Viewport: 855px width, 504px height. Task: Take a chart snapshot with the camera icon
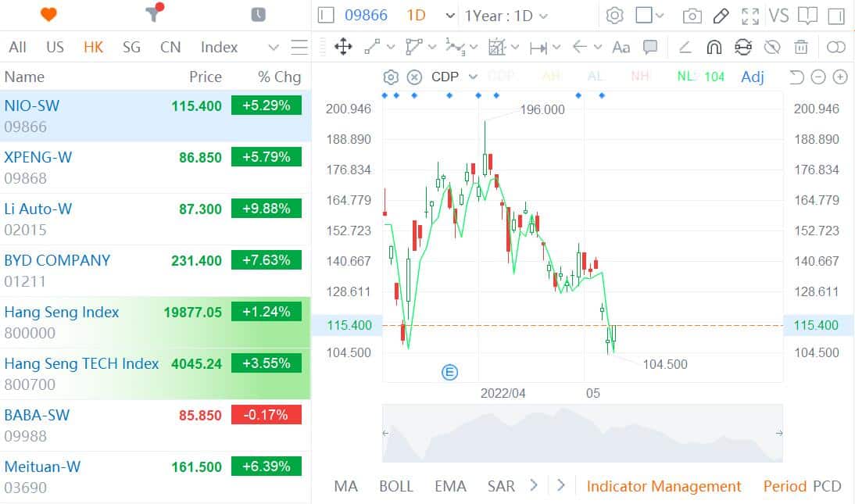691,15
